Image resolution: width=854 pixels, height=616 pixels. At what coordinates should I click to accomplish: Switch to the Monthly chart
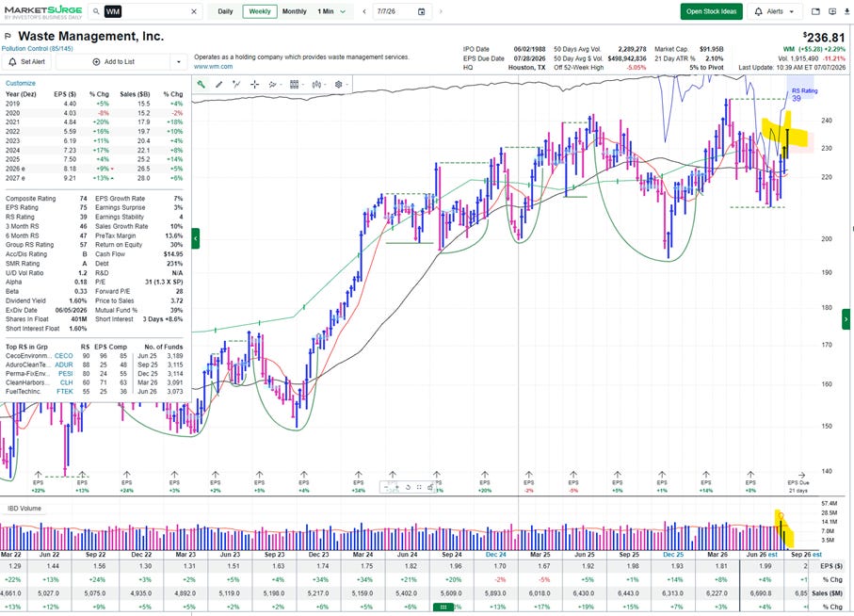[x=294, y=11]
